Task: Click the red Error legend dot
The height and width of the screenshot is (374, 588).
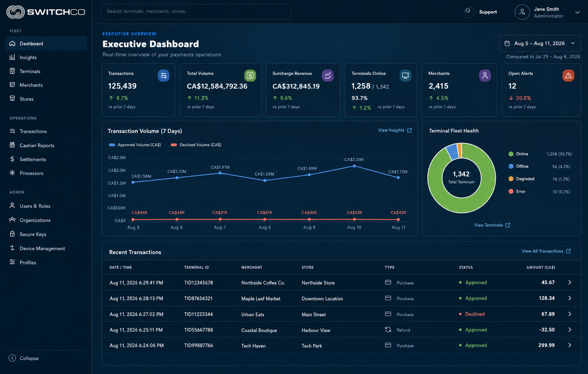Action: coord(511,191)
